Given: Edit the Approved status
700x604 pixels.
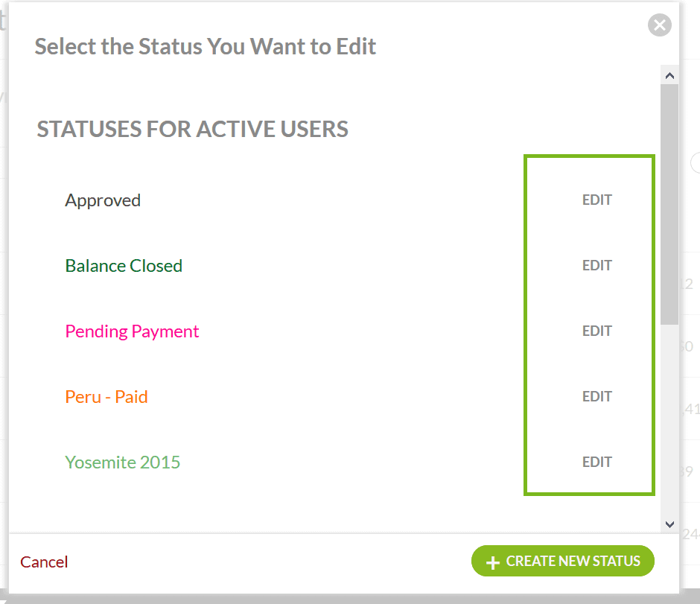Looking at the screenshot, I should pos(596,200).
